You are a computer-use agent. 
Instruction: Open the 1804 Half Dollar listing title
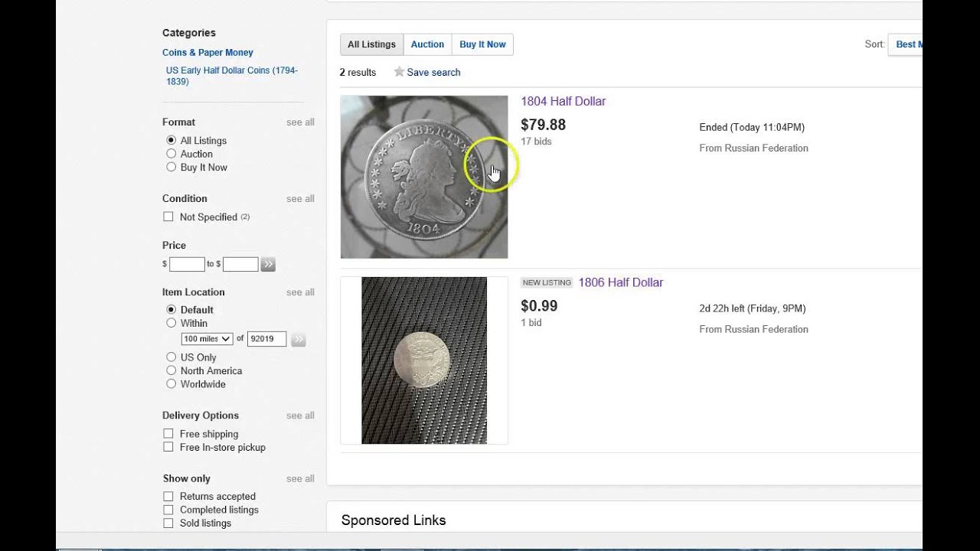pyautogui.click(x=563, y=101)
